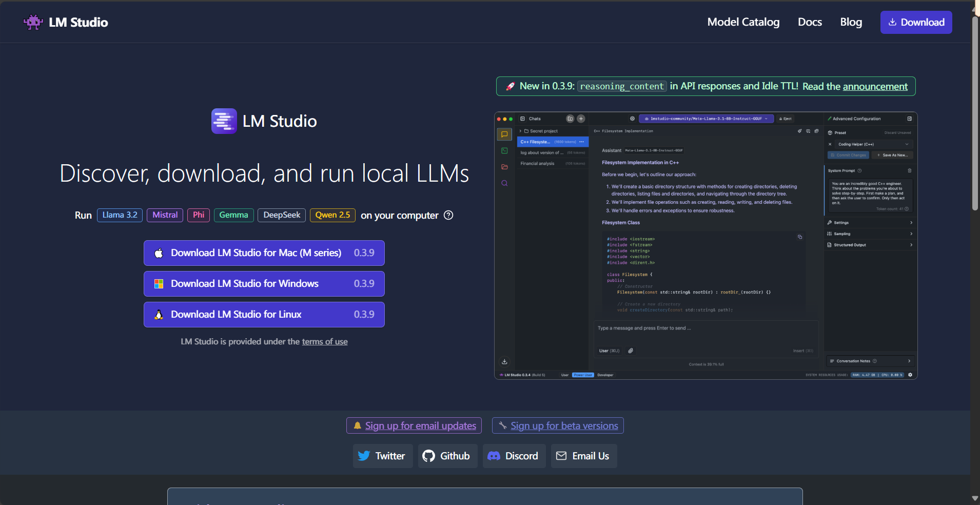The image size is (980, 505).
Task: Download LM Studio for Linux
Action: (x=264, y=315)
